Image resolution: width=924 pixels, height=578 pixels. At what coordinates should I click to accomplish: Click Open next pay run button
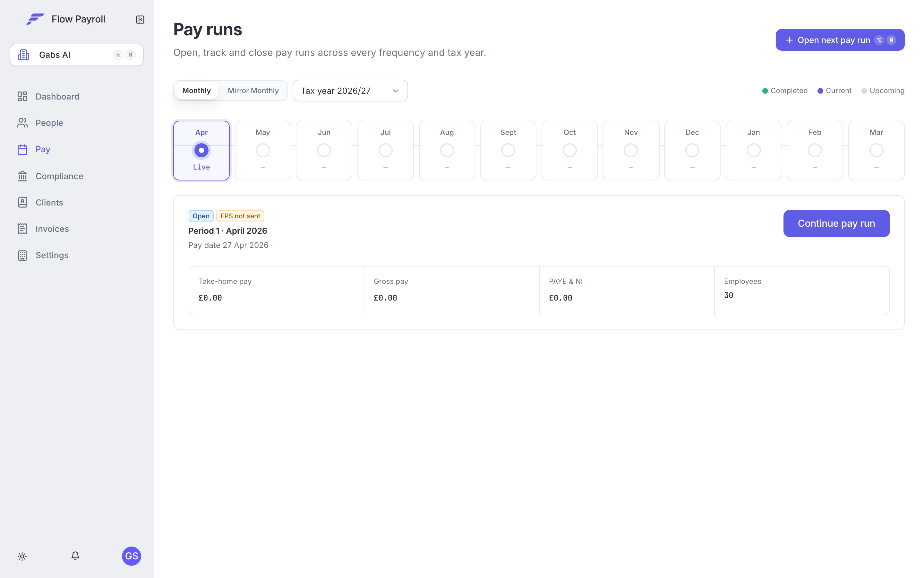pos(840,40)
